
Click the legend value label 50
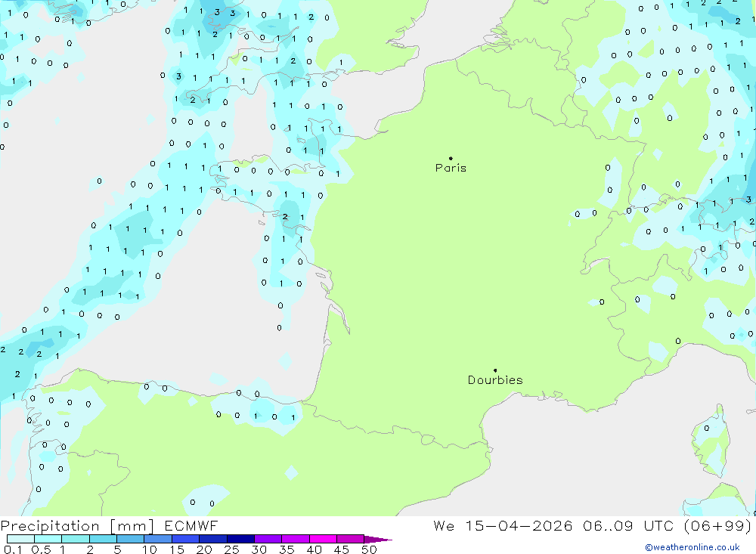369,549
